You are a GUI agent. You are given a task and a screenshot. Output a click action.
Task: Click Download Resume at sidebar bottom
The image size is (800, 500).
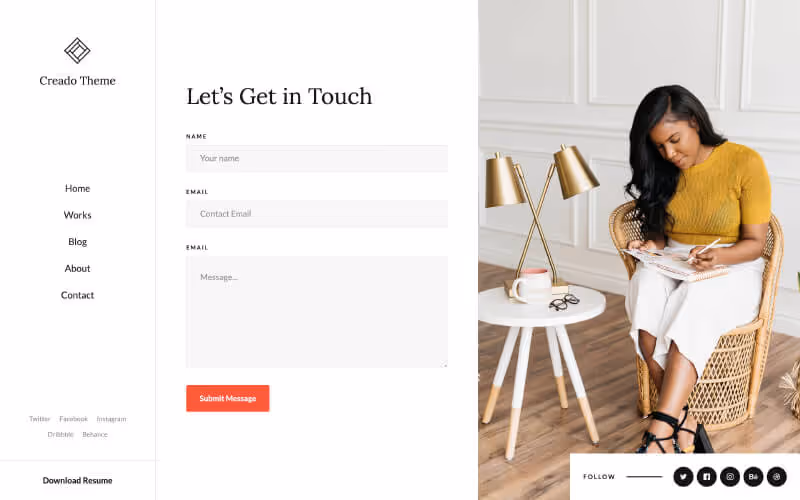[78, 481]
